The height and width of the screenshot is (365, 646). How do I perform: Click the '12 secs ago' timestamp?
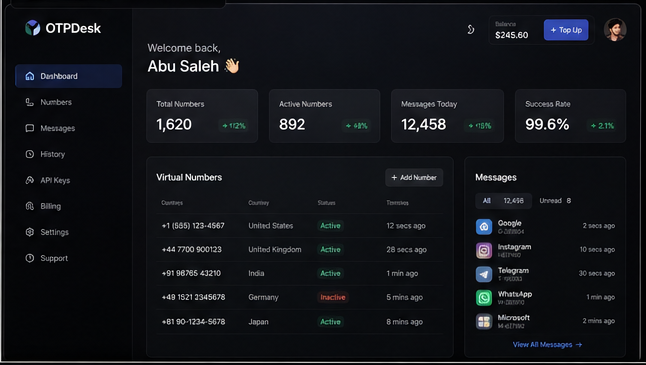406,226
